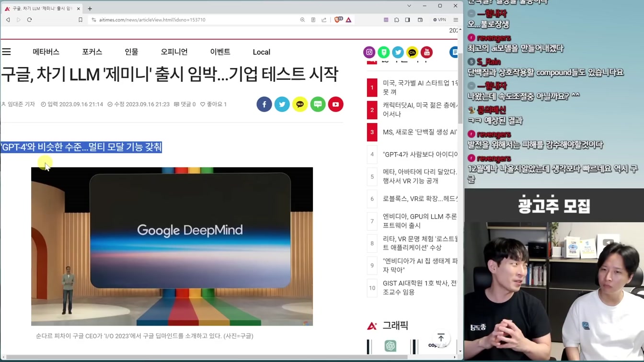Image resolution: width=644 pixels, height=362 pixels.
Task: Click the blue news icon at header edge
Action: [x=454, y=52]
